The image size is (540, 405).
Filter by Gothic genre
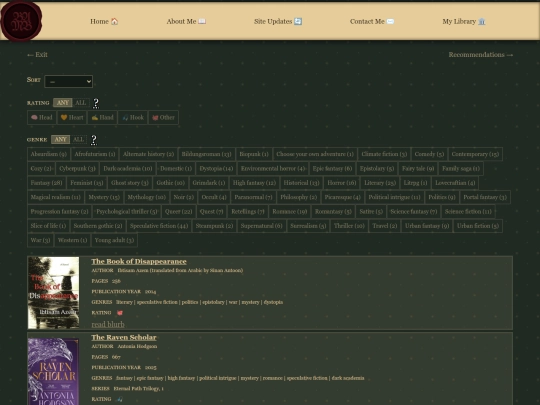pos(170,183)
